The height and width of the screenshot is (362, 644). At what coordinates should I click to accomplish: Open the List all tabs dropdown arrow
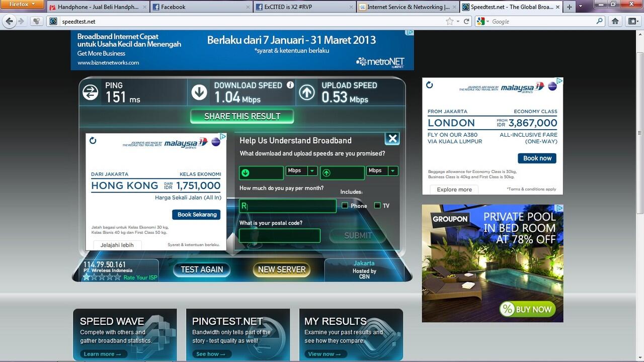[581, 7]
